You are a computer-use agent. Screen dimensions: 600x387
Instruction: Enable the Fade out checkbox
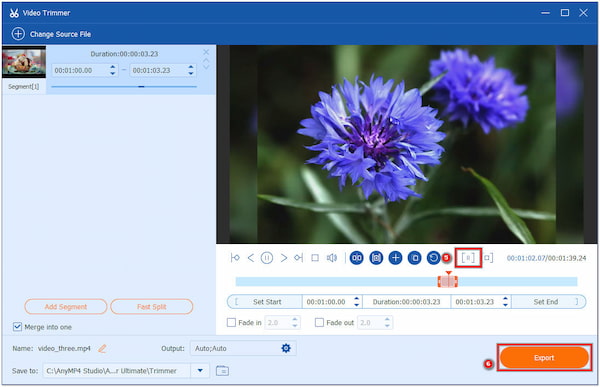pos(319,323)
